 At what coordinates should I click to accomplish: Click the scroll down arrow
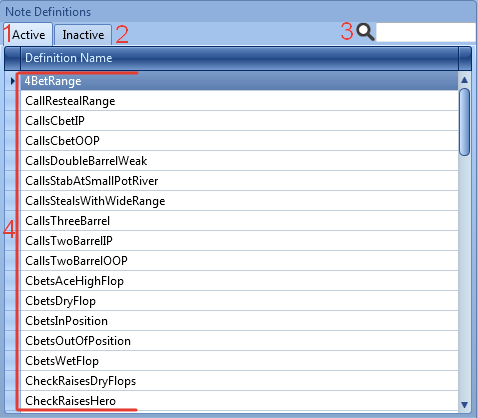pyautogui.click(x=464, y=405)
